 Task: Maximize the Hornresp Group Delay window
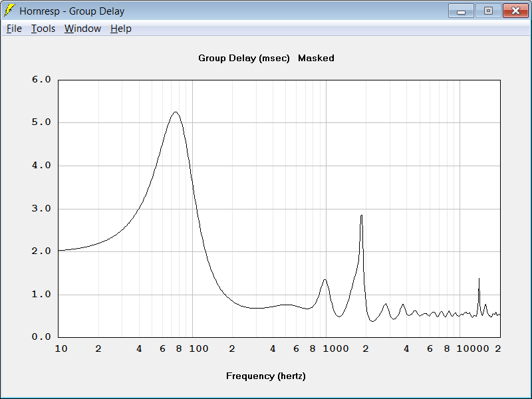click(x=488, y=11)
